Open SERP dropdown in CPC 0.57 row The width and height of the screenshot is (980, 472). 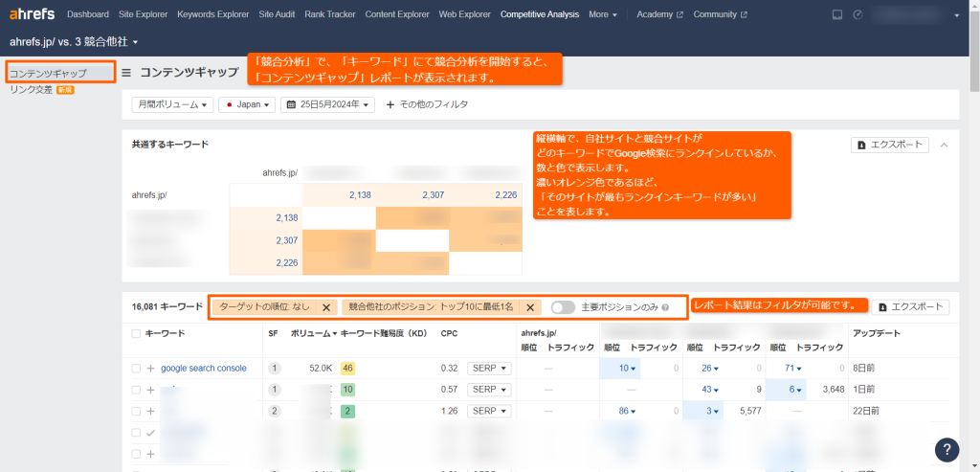489,390
